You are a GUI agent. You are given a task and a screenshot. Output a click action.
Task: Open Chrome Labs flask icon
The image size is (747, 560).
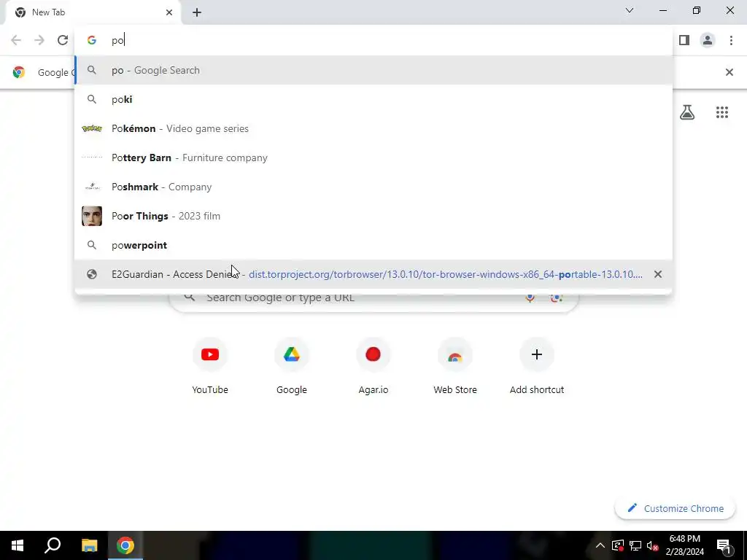tap(687, 112)
